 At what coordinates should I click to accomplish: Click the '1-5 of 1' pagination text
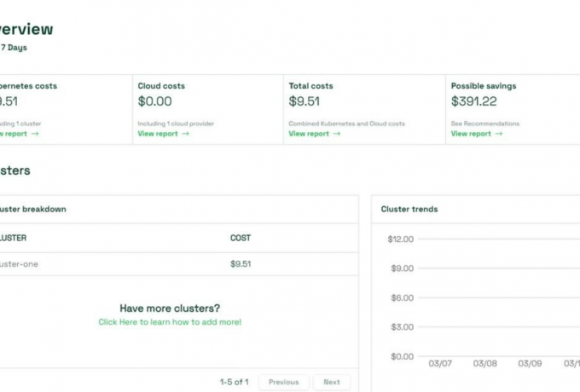click(x=235, y=382)
